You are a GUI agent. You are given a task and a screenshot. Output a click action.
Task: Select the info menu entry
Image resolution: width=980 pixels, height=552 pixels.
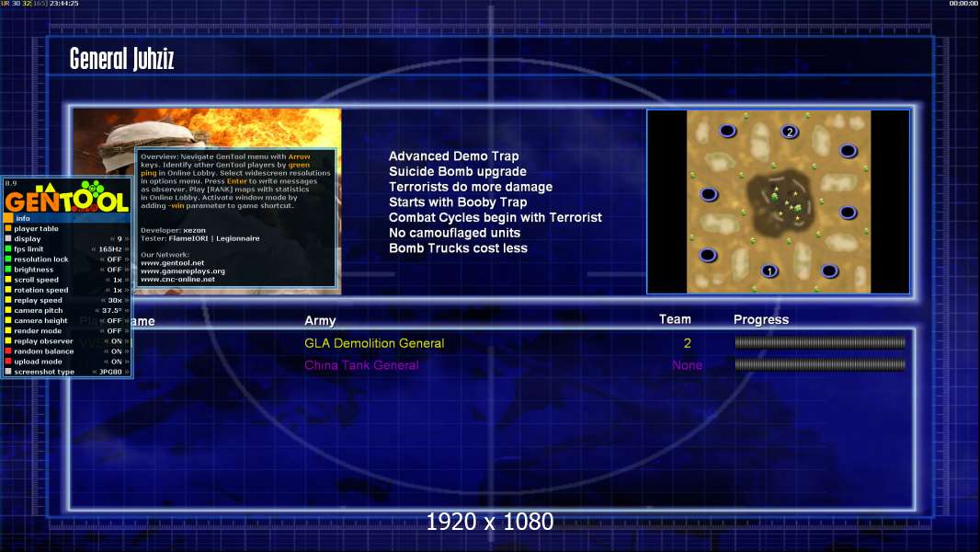tap(67, 218)
